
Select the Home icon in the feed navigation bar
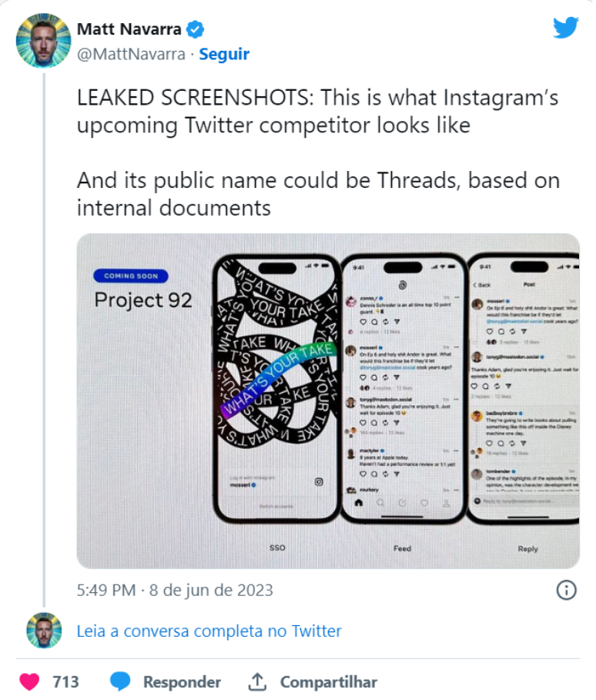coord(359,502)
